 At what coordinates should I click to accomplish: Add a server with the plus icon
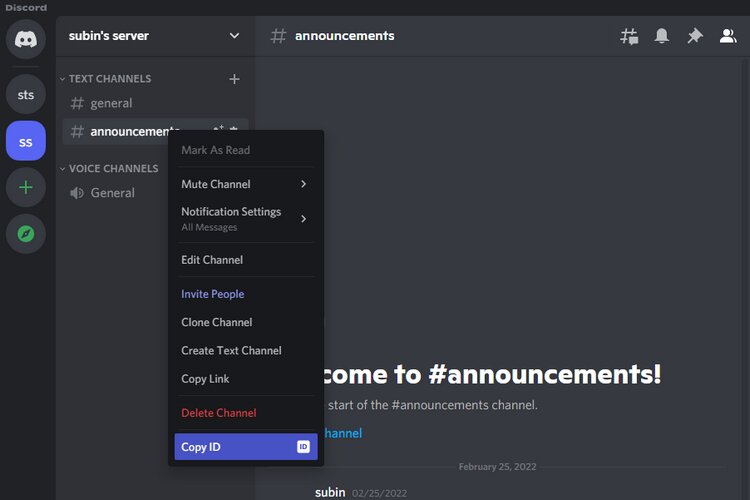pos(26,187)
